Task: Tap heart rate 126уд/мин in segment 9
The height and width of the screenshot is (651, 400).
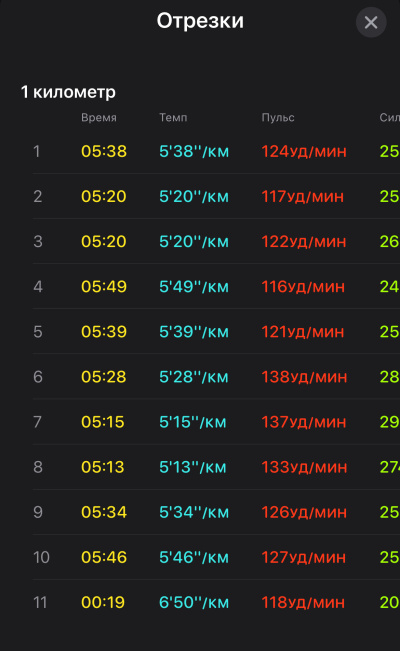Action: [x=304, y=512]
